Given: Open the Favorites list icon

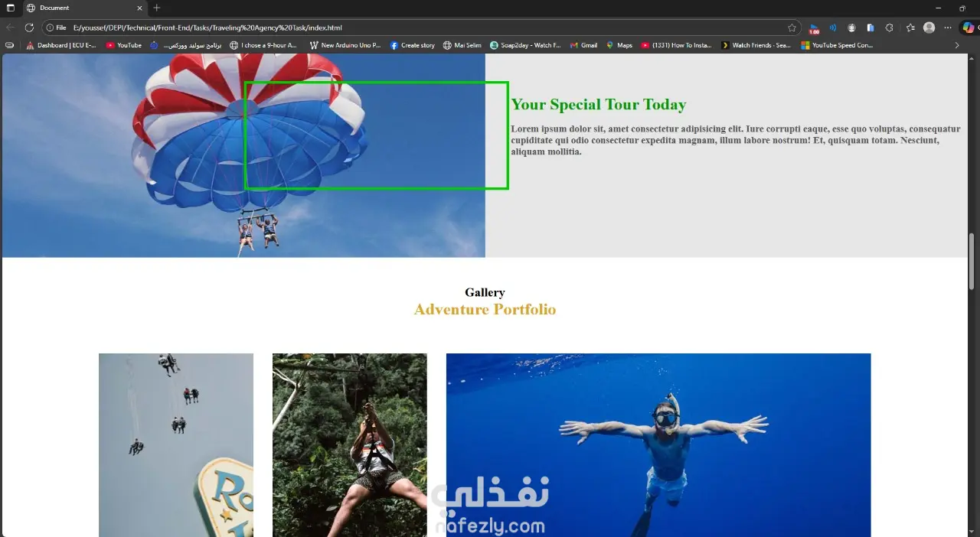Looking at the screenshot, I should pyautogui.click(x=910, y=28).
